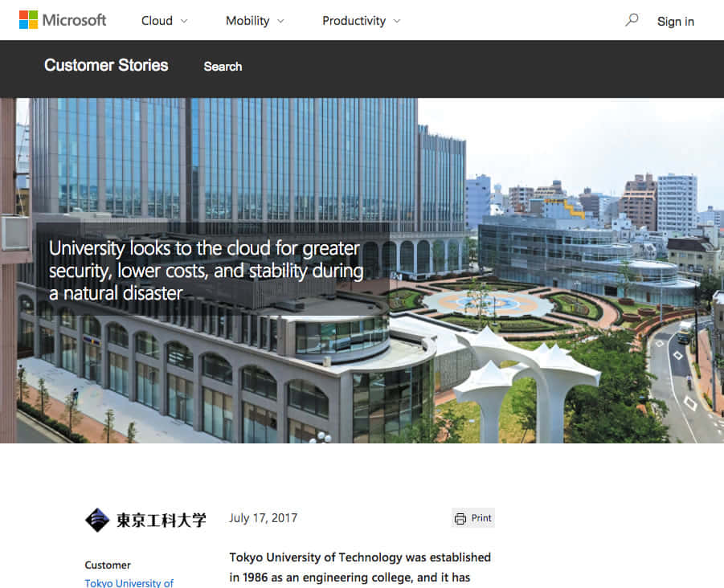The width and height of the screenshot is (724, 588).
Task: Open the Mobility menu label
Action: point(247,21)
